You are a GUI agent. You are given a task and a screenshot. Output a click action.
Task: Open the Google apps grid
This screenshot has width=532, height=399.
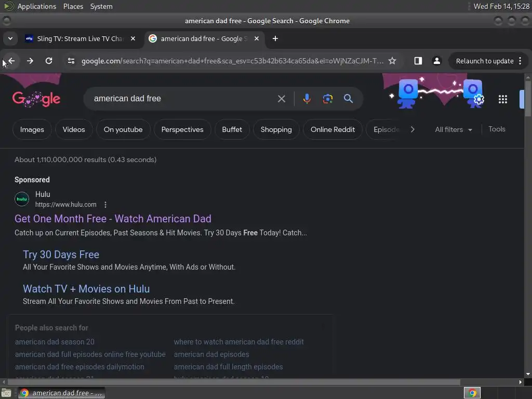pyautogui.click(x=503, y=99)
